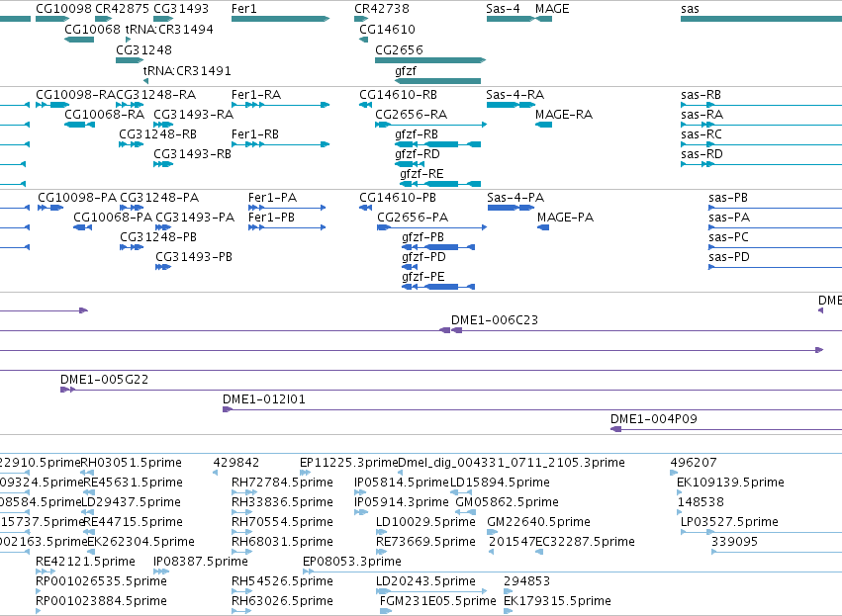Viewport: 842px width, 616px height.
Task: Click the CG10068 gene label
Action: coord(92,29)
